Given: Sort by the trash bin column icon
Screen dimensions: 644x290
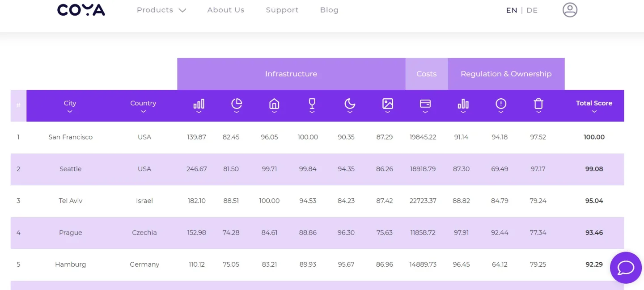Looking at the screenshot, I should tap(538, 105).
